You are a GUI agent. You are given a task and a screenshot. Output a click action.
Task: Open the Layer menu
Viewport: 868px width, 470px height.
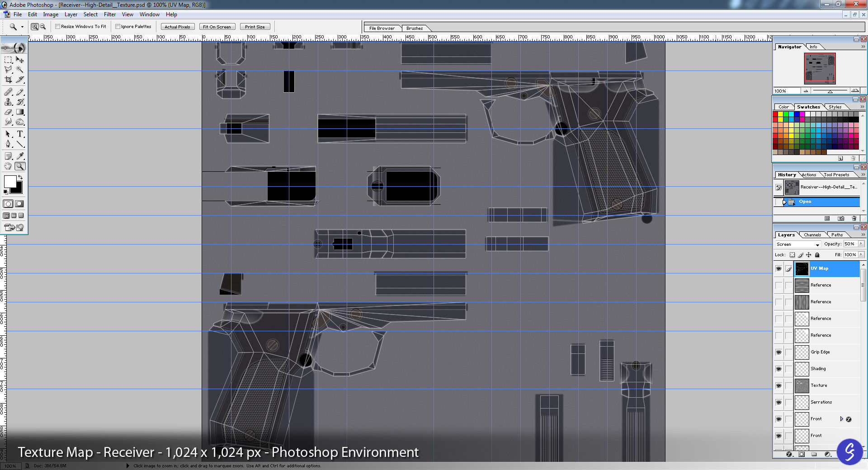click(71, 14)
